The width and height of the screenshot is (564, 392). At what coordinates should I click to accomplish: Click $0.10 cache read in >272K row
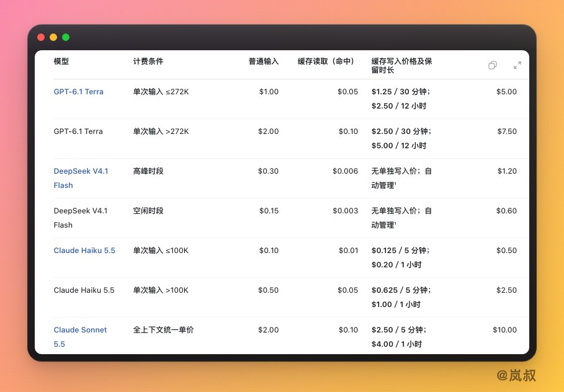click(x=348, y=131)
